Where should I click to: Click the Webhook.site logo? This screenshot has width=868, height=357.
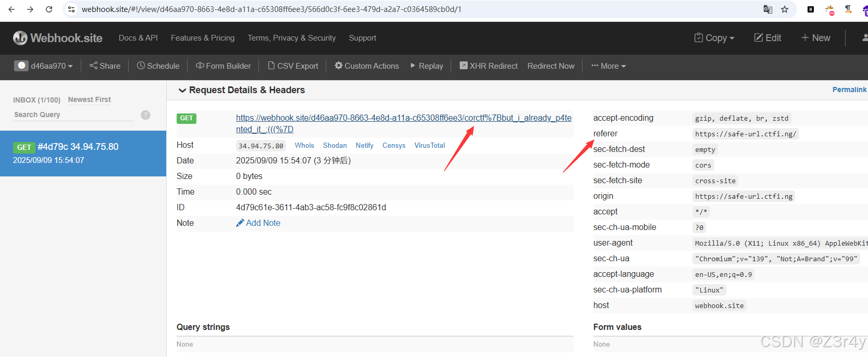click(x=58, y=38)
